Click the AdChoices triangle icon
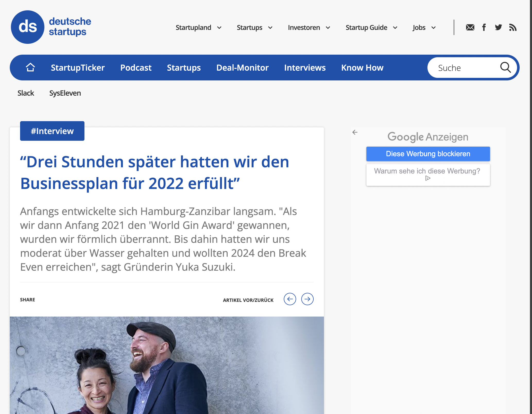This screenshot has height=414, width=532. [x=428, y=178]
